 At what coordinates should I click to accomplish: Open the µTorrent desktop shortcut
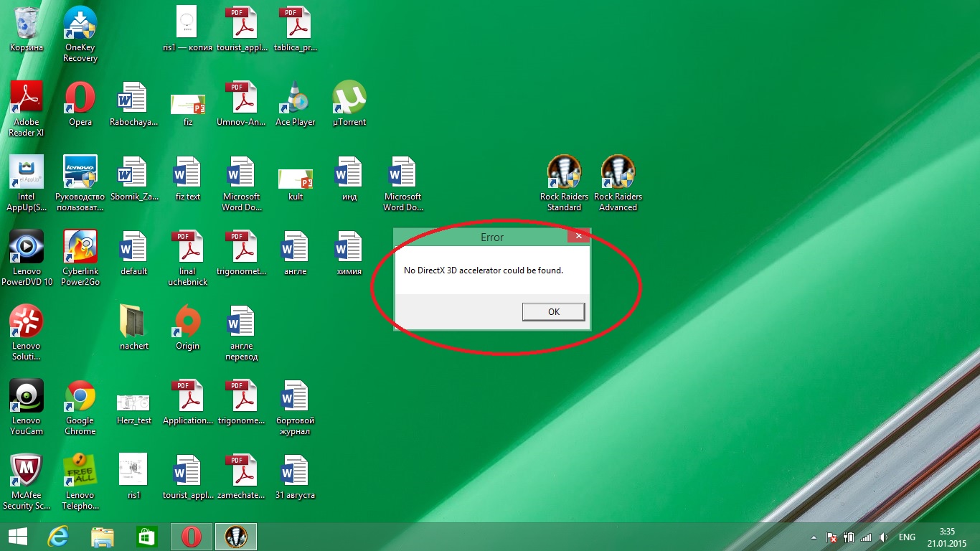pos(349,104)
